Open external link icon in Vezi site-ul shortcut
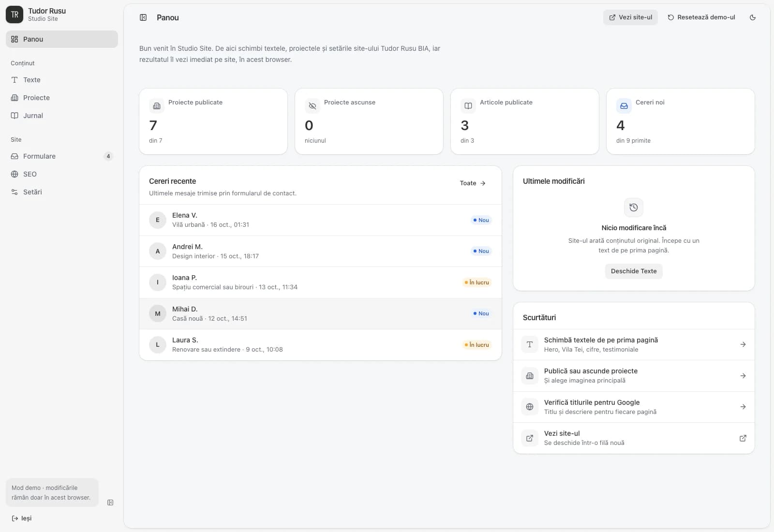The height and width of the screenshot is (532, 774). (743, 438)
